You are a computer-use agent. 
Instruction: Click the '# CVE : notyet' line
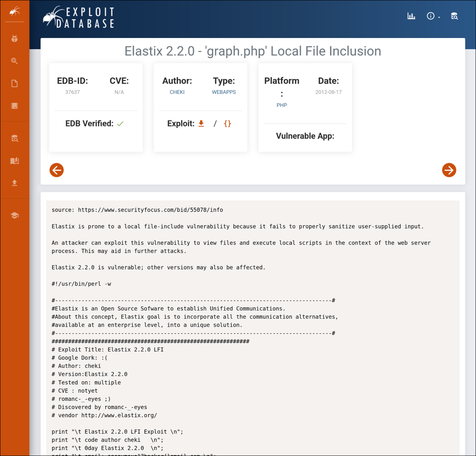coord(74,391)
